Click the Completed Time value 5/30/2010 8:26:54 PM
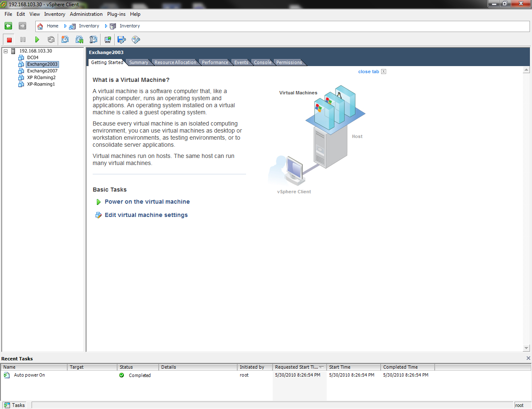Image resolution: width=532 pixels, height=409 pixels. (406, 375)
